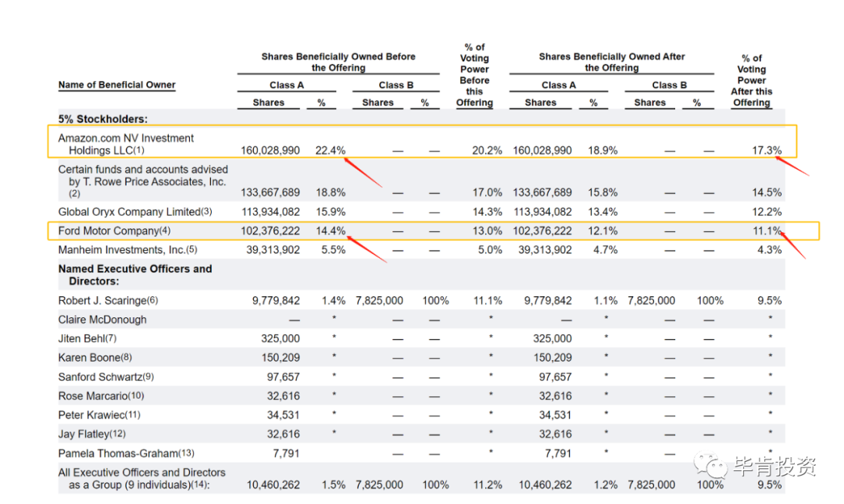Click the 5% Stockholders section heading
The image size is (844, 504).
coord(103,119)
